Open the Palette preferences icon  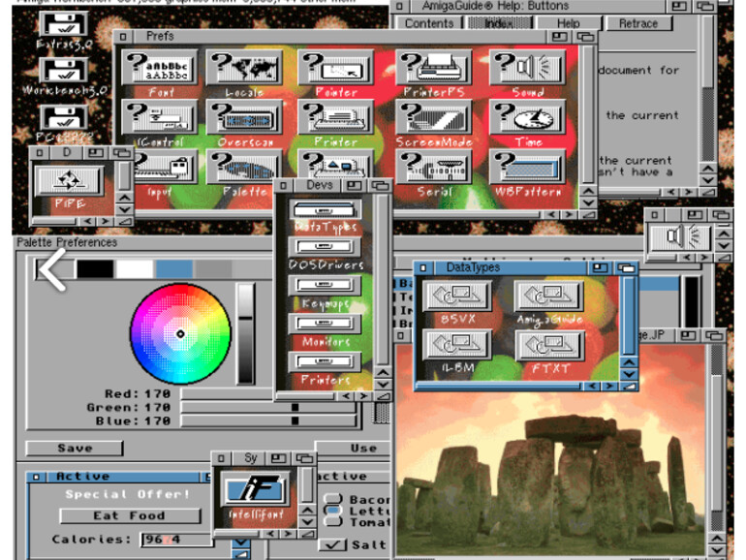pos(244,167)
